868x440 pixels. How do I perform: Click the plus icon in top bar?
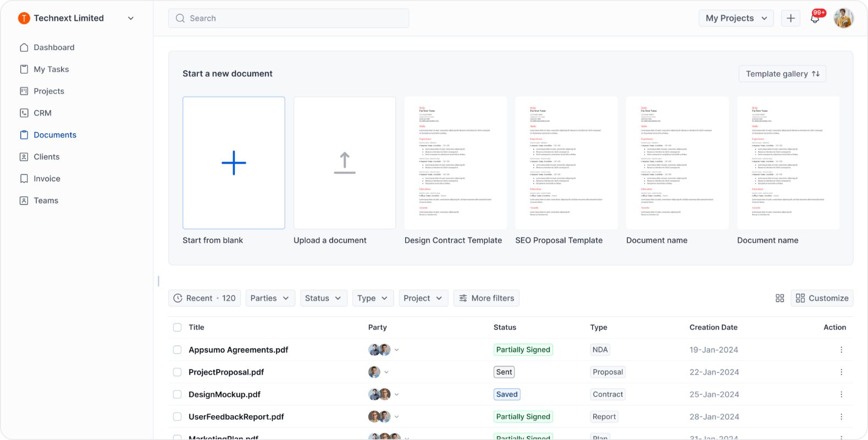790,18
